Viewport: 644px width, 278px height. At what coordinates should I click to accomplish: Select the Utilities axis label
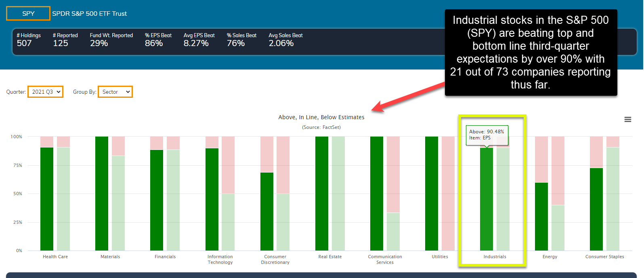coord(440,257)
